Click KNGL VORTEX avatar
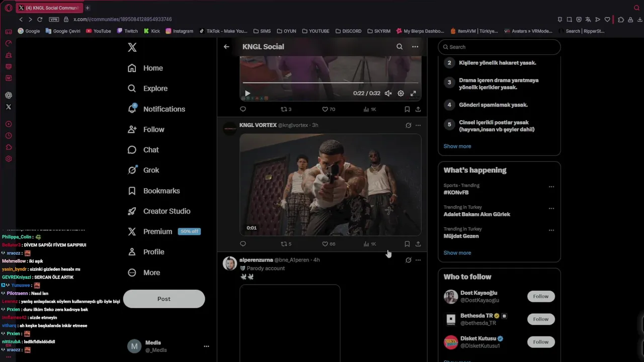 230,129
